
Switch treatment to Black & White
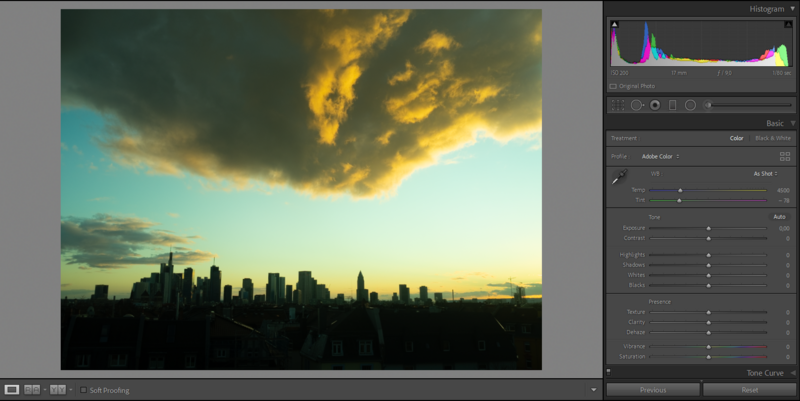773,138
